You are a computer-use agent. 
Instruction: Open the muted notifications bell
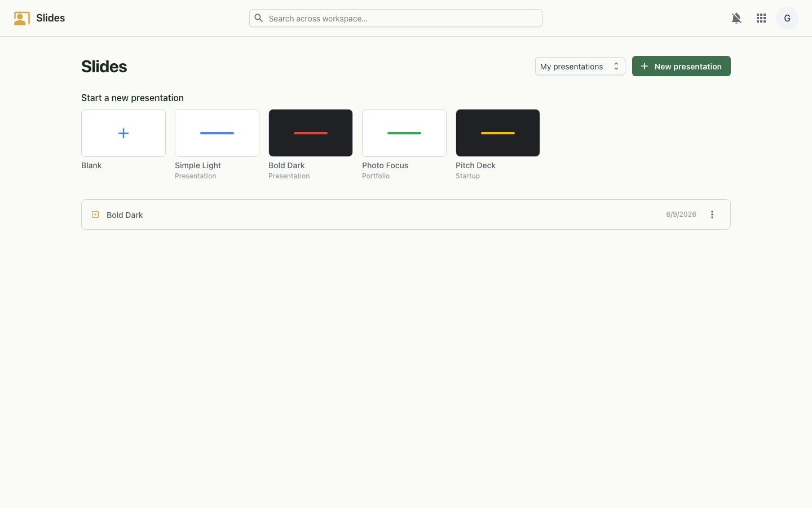736,18
